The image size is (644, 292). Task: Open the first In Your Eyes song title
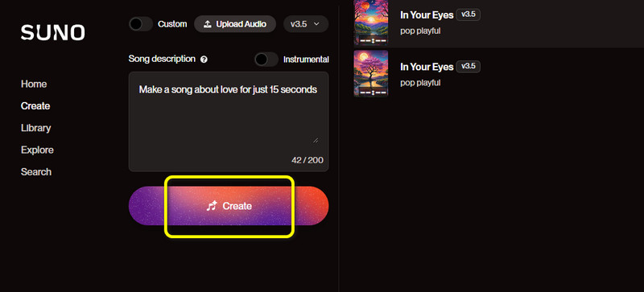427,14
